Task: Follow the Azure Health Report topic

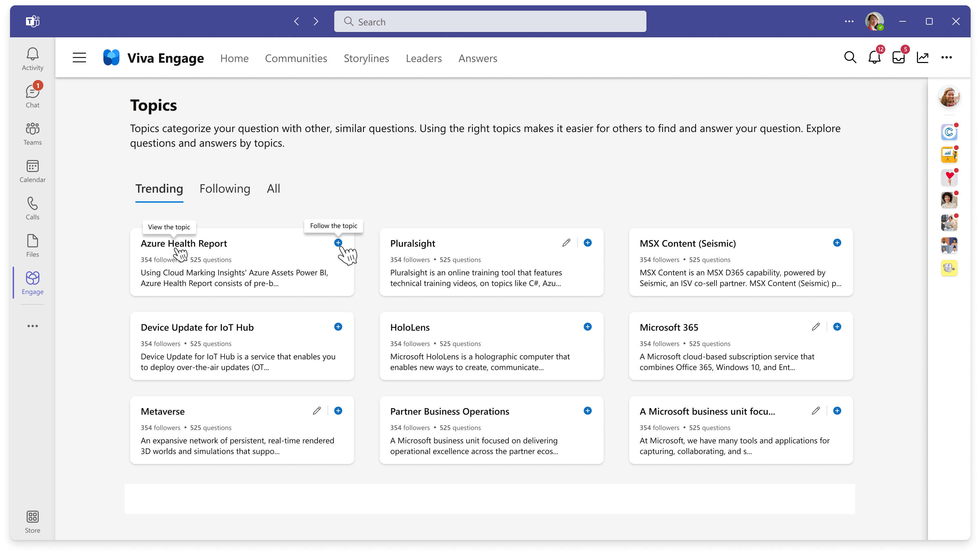Action: pos(338,242)
